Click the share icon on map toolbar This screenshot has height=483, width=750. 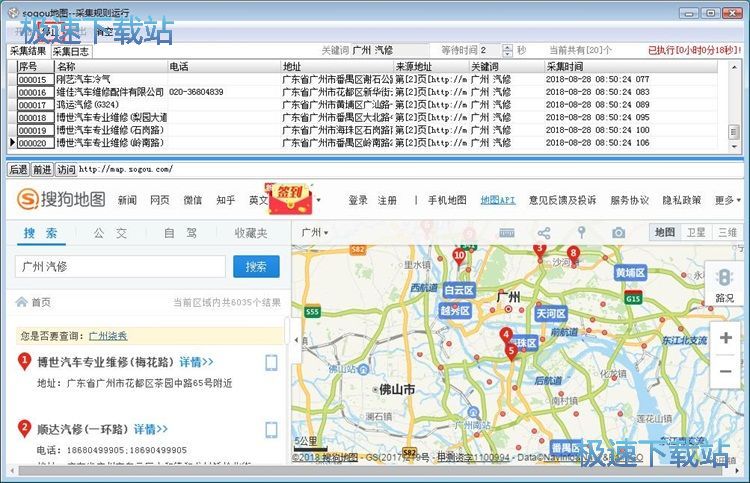click(544, 233)
